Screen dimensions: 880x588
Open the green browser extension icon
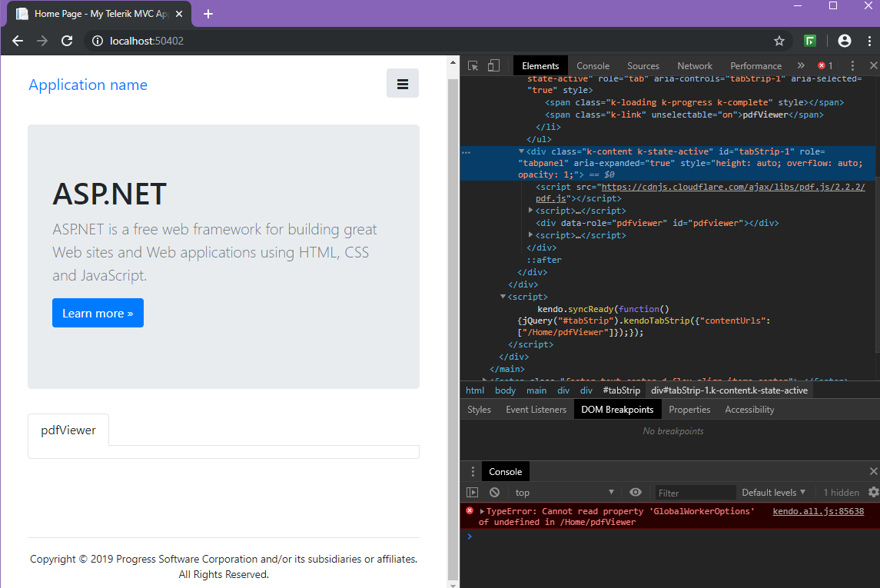810,41
